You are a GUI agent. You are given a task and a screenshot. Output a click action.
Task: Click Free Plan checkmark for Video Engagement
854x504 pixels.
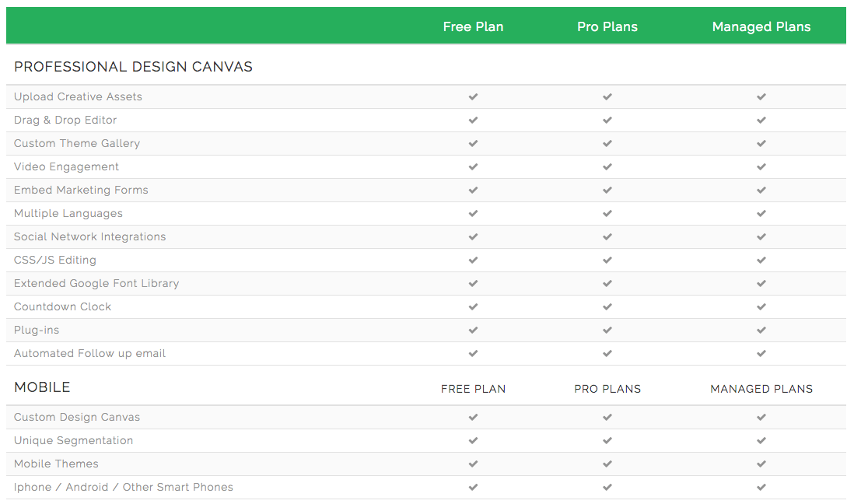click(x=473, y=167)
